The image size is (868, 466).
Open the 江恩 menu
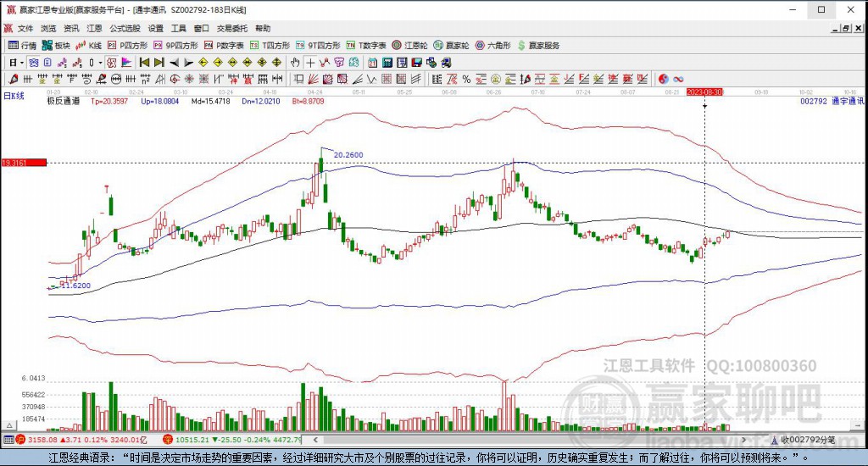(94, 28)
